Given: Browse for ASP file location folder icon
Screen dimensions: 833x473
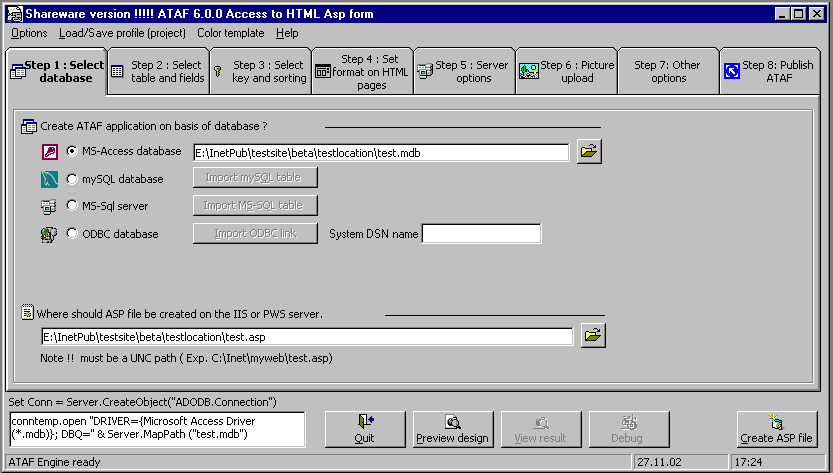Looking at the screenshot, I should (593, 335).
